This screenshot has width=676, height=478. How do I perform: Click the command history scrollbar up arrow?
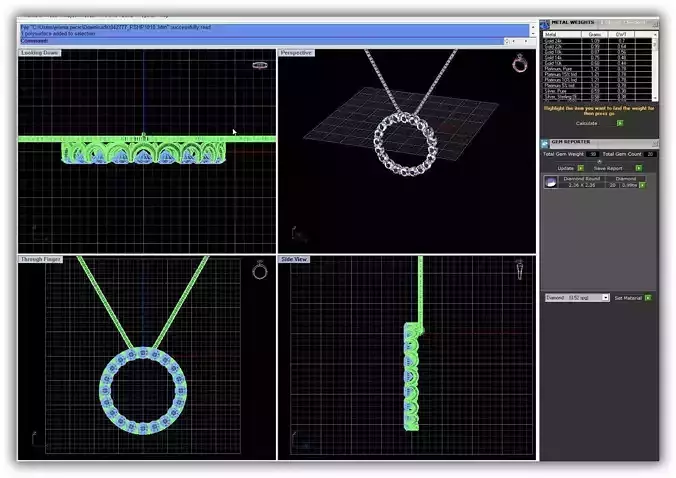[x=533, y=27]
